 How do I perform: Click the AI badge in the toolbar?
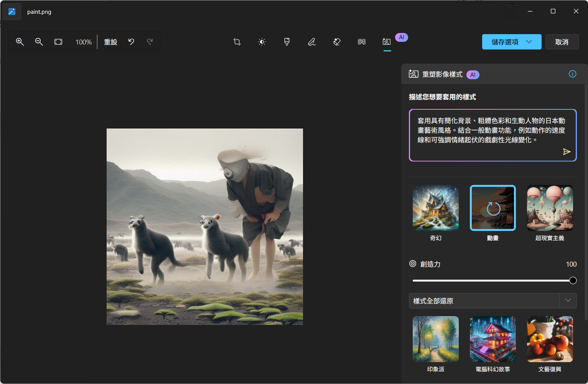(402, 37)
